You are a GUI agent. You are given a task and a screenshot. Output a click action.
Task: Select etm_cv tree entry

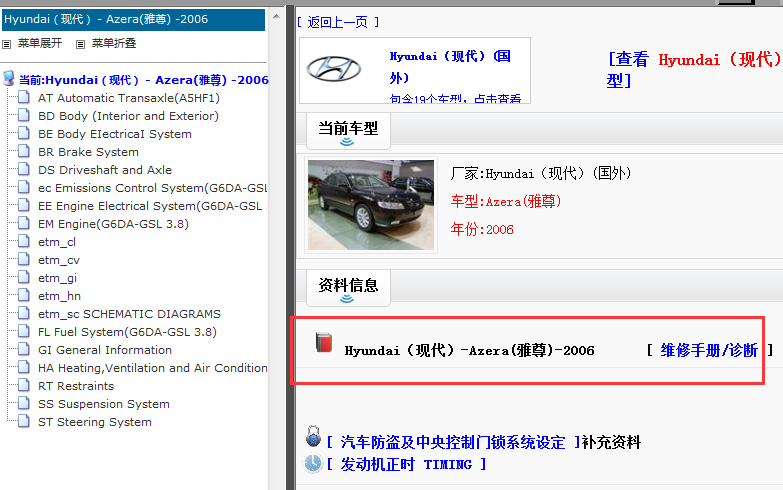59,260
